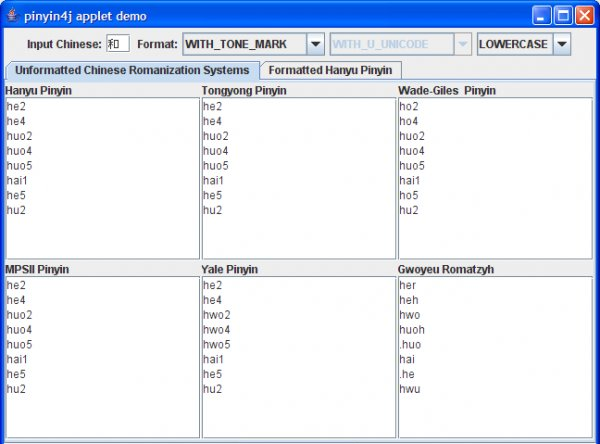Image resolution: width=600 pixels, height=444 pixels.
Task: Click the Gwoyeu Romatzyh panel heading
Action: click(x=446, y=269)
